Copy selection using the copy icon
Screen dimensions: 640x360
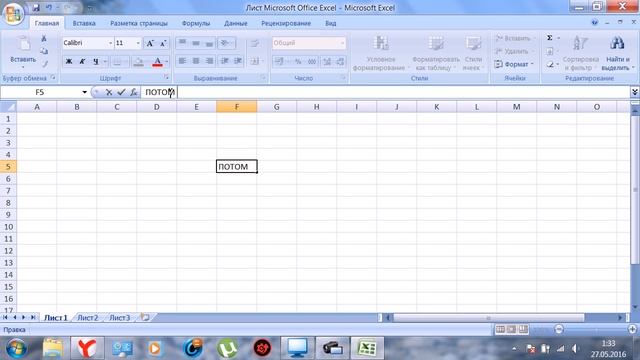coord(44,51)
